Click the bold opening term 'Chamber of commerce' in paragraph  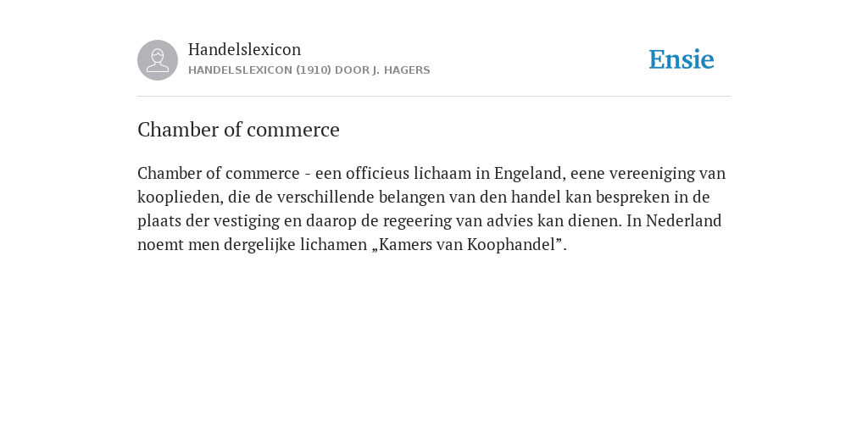click(x=219, y=173)
